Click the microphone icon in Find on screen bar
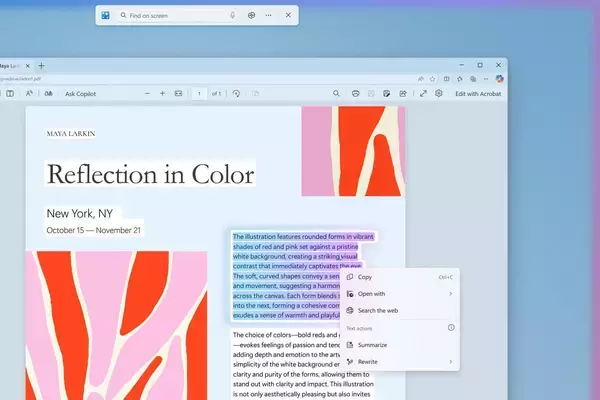 (x=233, y=16)
